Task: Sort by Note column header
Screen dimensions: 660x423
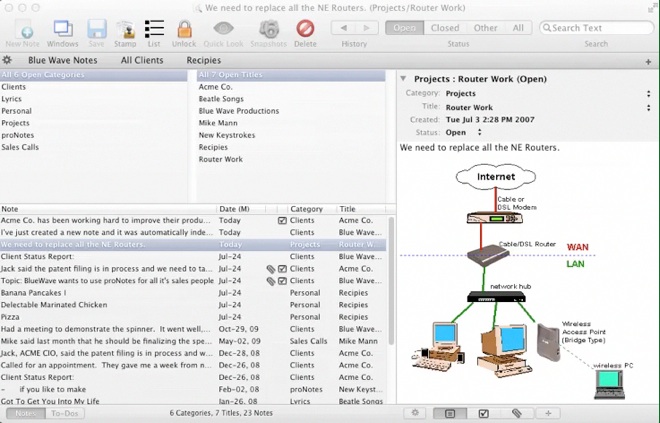Action: click(x=108, y=209)
